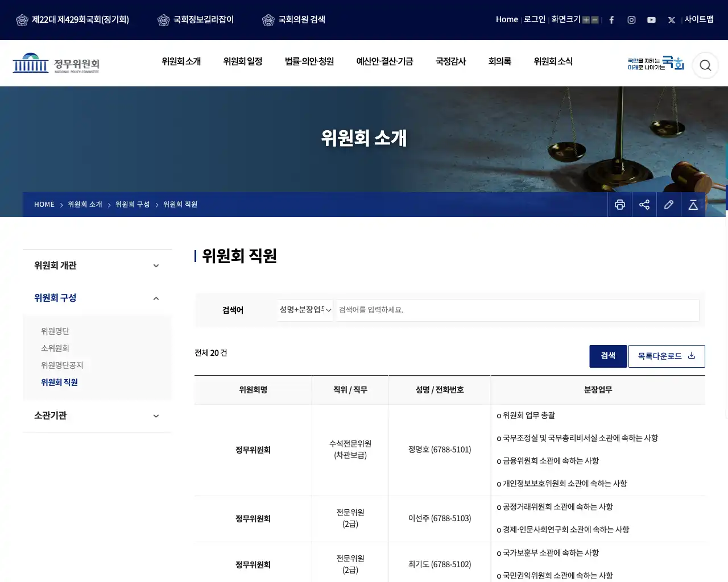Open 국회정보길라잡이 link
728x582 pixels.
196,20
